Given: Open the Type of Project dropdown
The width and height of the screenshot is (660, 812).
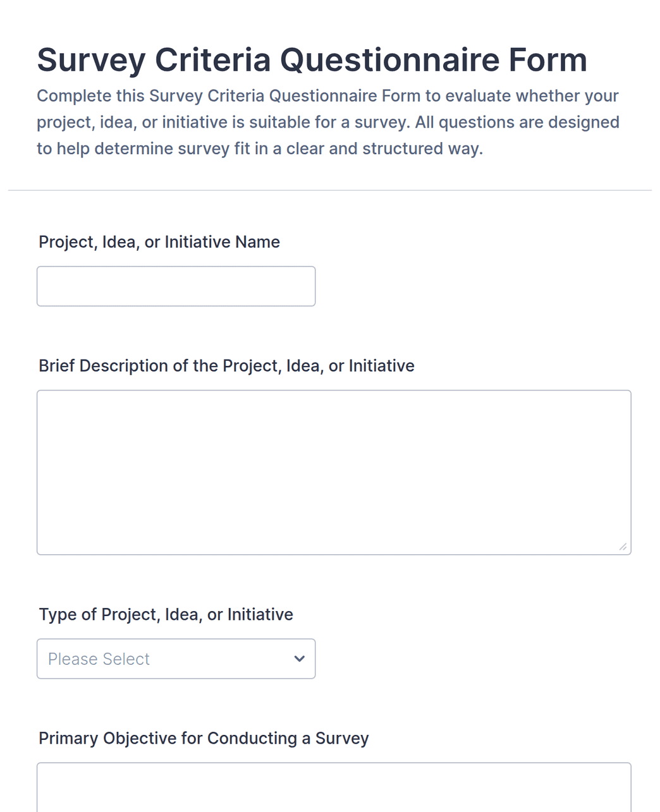Looking at the screenshot, I should pyautogui.click(x=176, y=658).
